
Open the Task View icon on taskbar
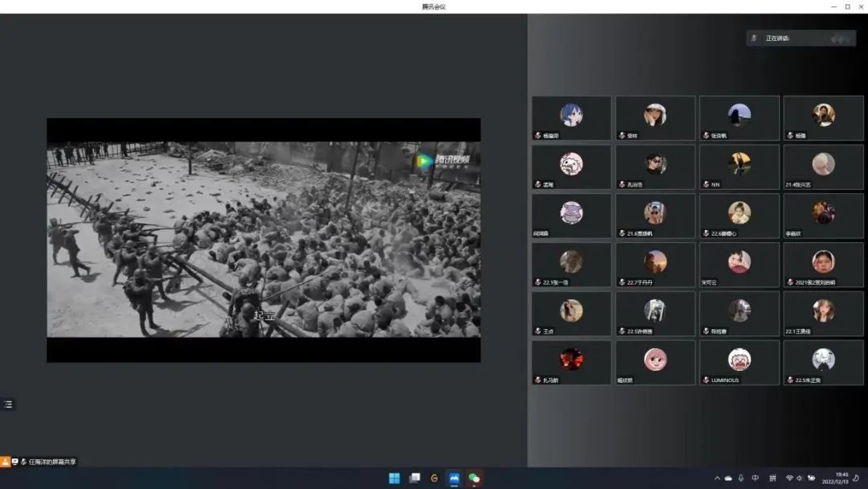415,478
